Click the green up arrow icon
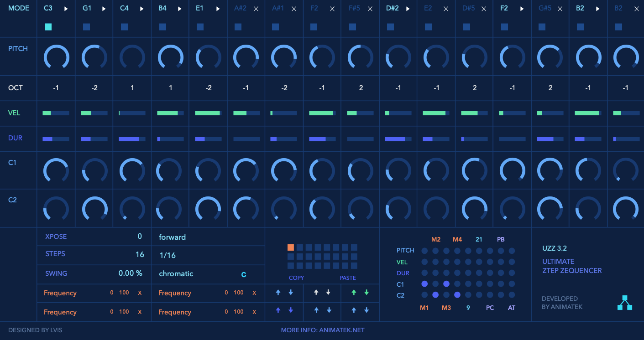Viewport: 644px width, 340px height. (x=354, y=293)
